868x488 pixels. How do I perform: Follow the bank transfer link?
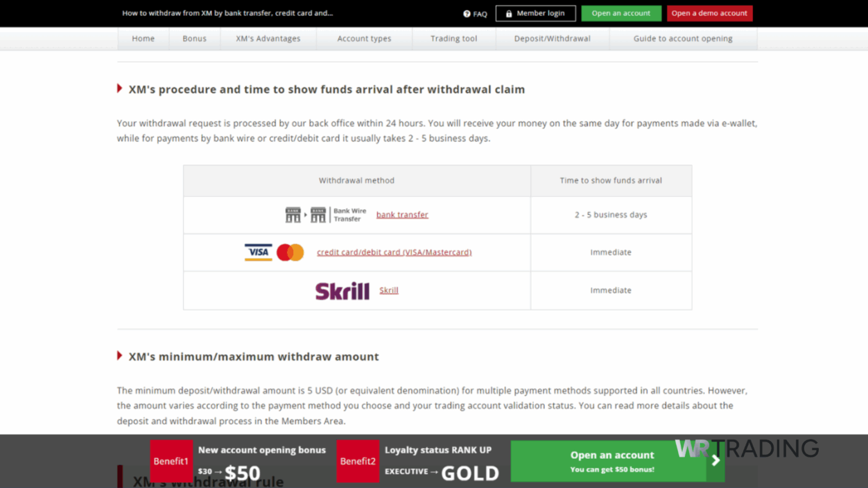coord(402,215)
